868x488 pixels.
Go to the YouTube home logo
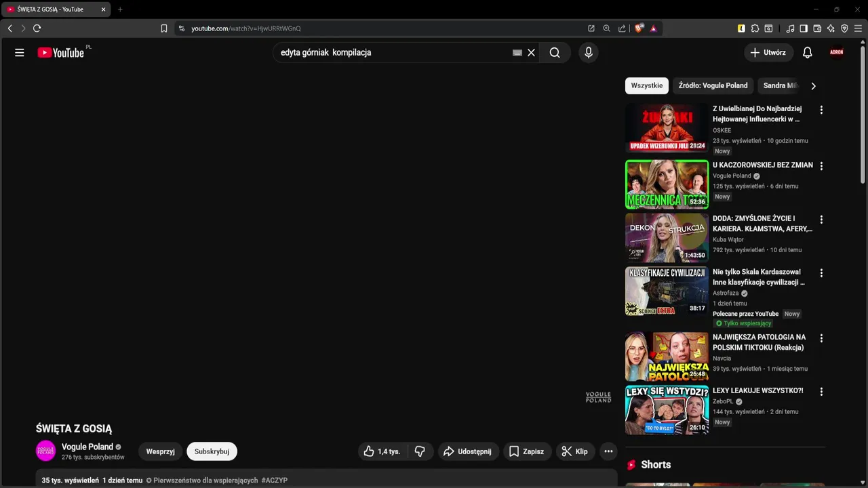(61, 52)
